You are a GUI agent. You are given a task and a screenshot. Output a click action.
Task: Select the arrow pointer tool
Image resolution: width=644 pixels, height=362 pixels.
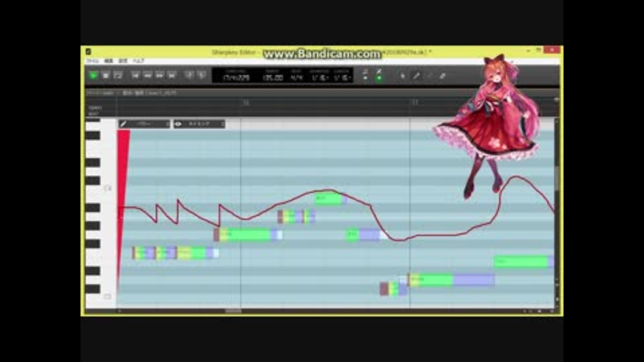coord(402,76)
